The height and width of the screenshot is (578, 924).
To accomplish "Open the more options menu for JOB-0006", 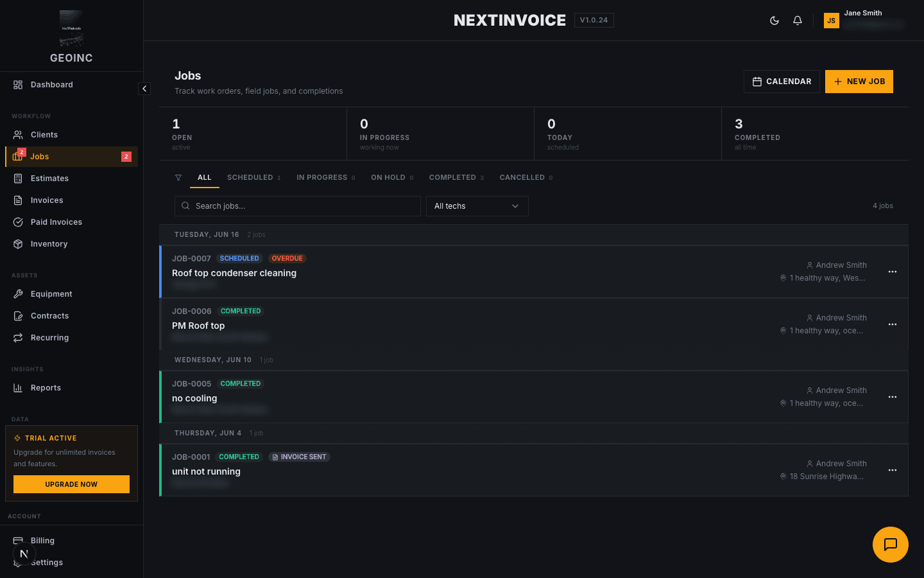I will [x=893, y=324].
